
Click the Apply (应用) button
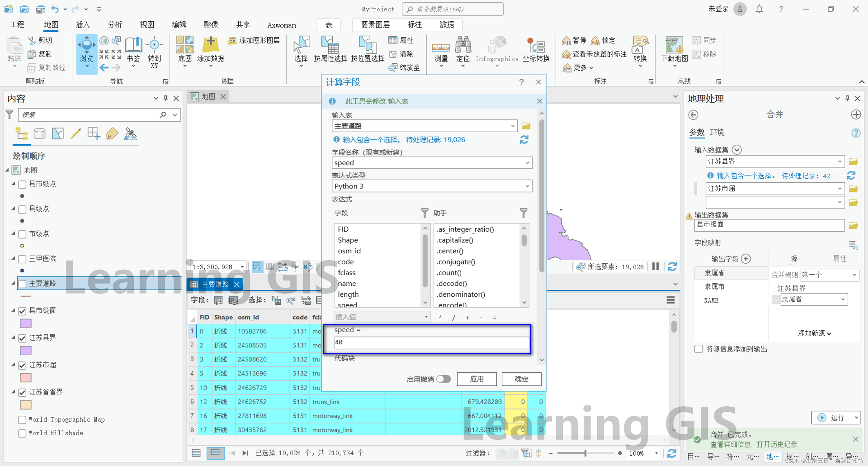(x=477, y=379)
